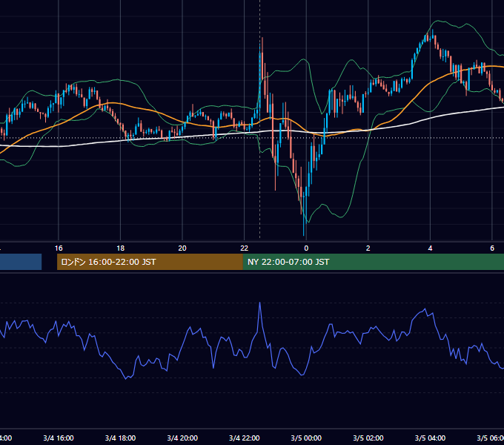Click hour label 0 on price chart axis

pyautogui.click(x=306, y=248)
